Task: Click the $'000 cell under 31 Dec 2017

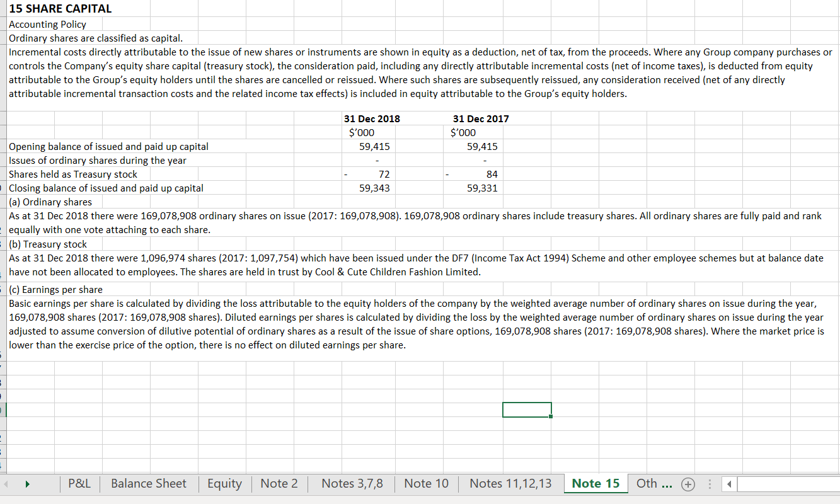Action: click(463, 132)
